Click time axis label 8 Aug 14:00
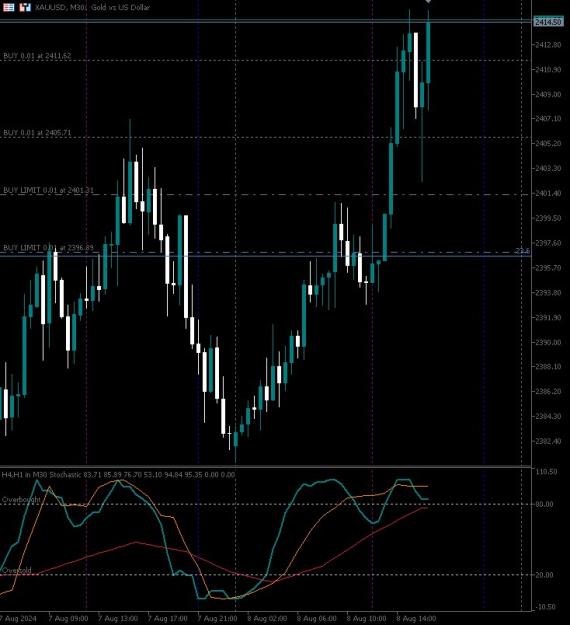Image resolution: width=570 pixels, height=625 pixels. (x=416, y=619)
